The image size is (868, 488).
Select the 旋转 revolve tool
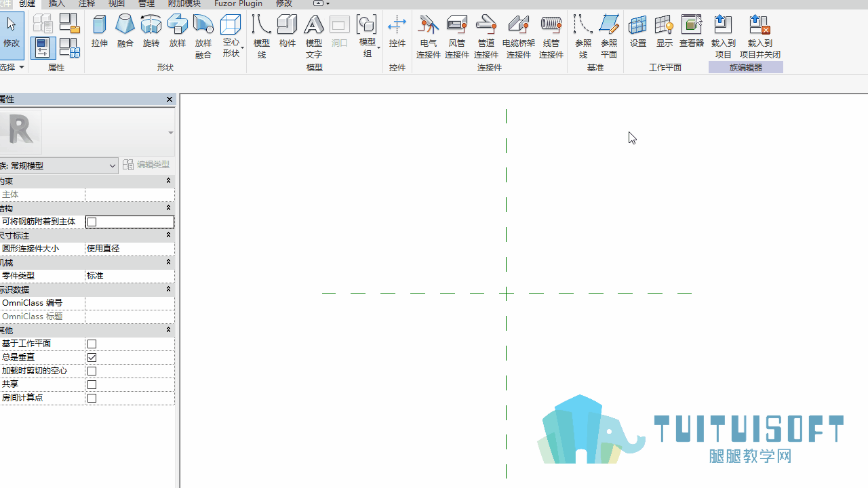click(x=151, y=32)
